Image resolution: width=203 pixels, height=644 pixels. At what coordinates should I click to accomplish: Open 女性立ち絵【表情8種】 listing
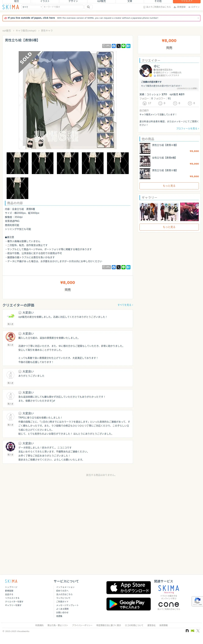coord(164,158)
